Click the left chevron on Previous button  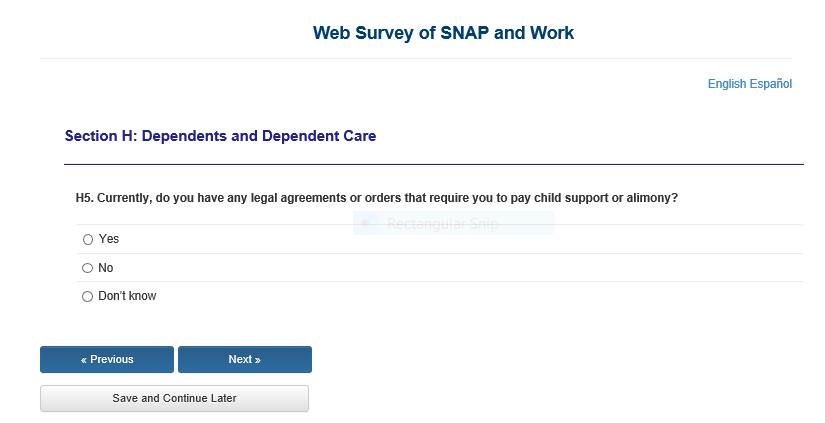[84, 360]
